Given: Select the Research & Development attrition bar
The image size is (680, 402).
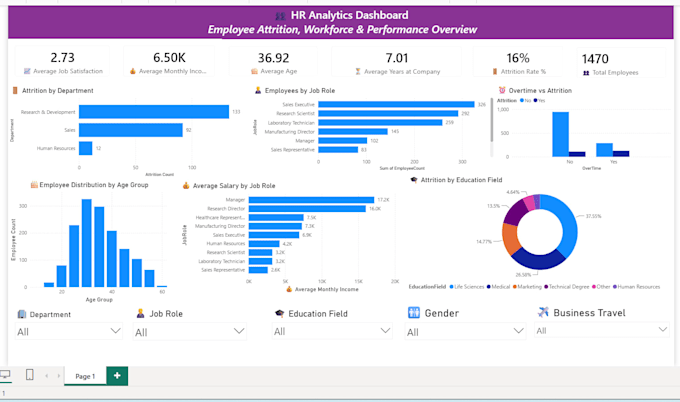Looking at the screenshot, I should (x=154, y=112).
